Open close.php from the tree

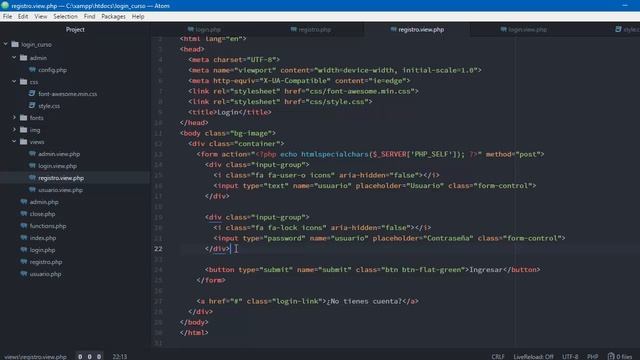pyautogui.click(x=42, y=214)
